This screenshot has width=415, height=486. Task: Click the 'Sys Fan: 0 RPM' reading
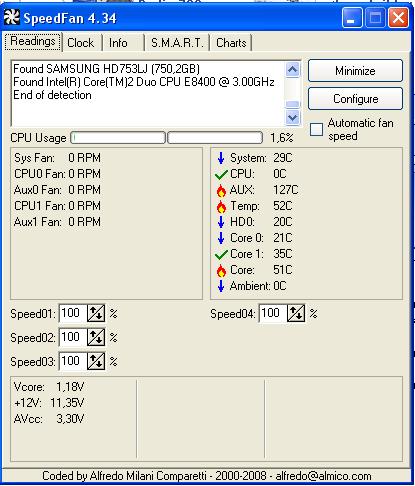coord(57,158)
